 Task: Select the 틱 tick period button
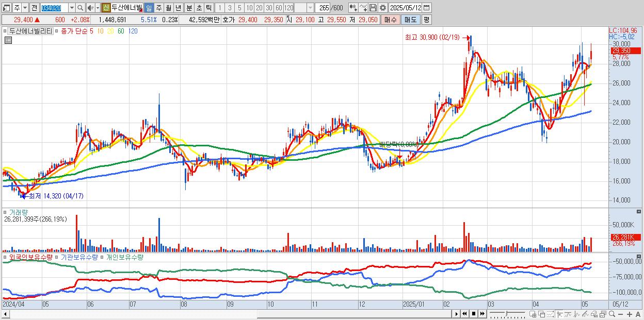point(208,8)
